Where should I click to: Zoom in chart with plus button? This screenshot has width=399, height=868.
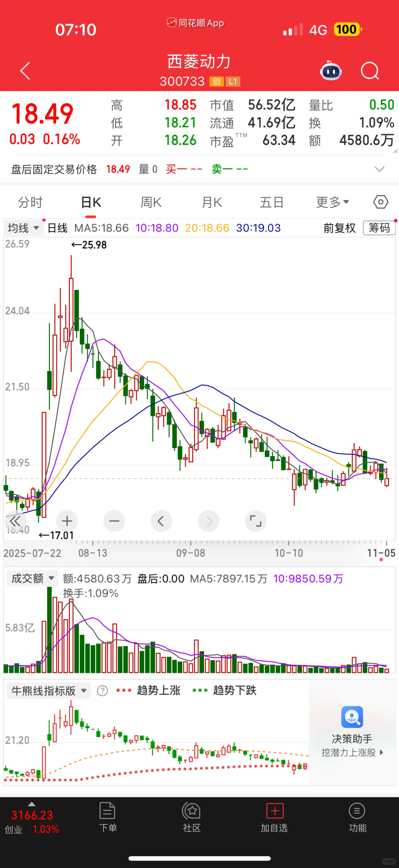[67, 521]
